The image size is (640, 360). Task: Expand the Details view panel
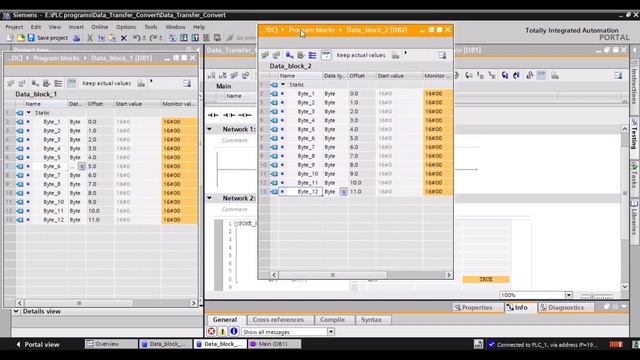pos(16,311)
